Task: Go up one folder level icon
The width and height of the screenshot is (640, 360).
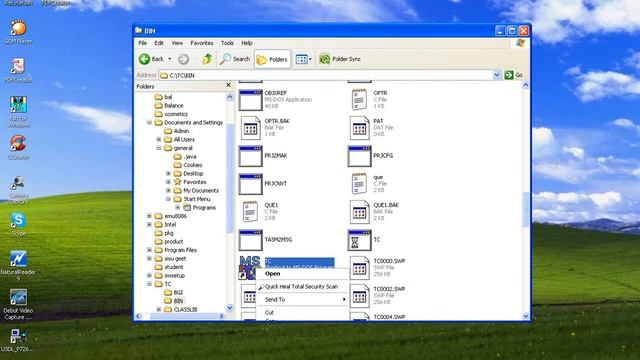Action: tap(207, 59)
